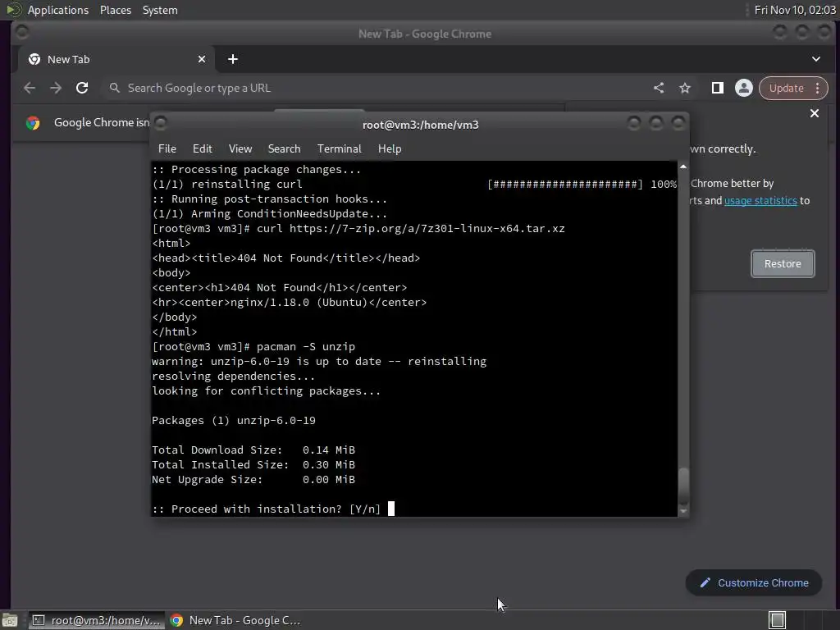
Task: Focus the Chrome address bar
Action: point(375,88)
